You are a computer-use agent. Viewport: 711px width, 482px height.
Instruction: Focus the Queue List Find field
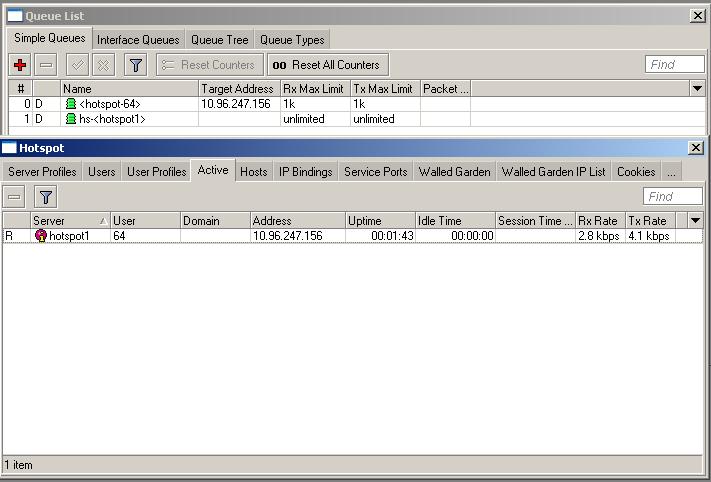coord(675,64)
